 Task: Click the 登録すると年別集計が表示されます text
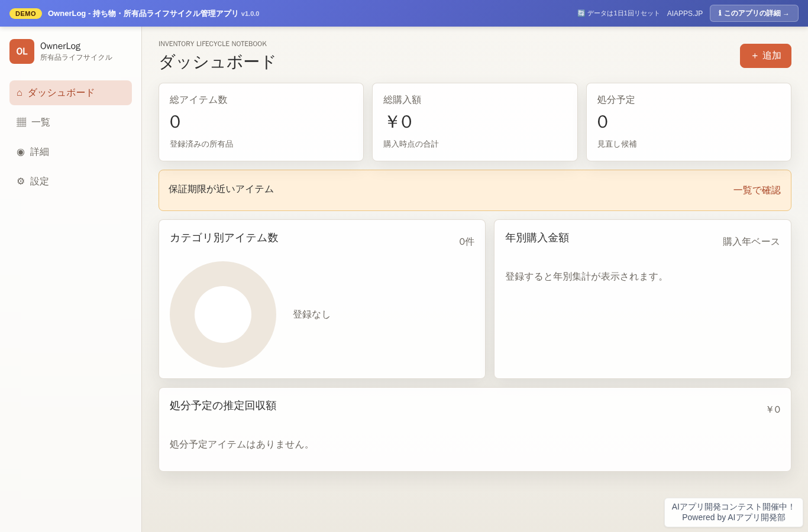pos(586,277)
